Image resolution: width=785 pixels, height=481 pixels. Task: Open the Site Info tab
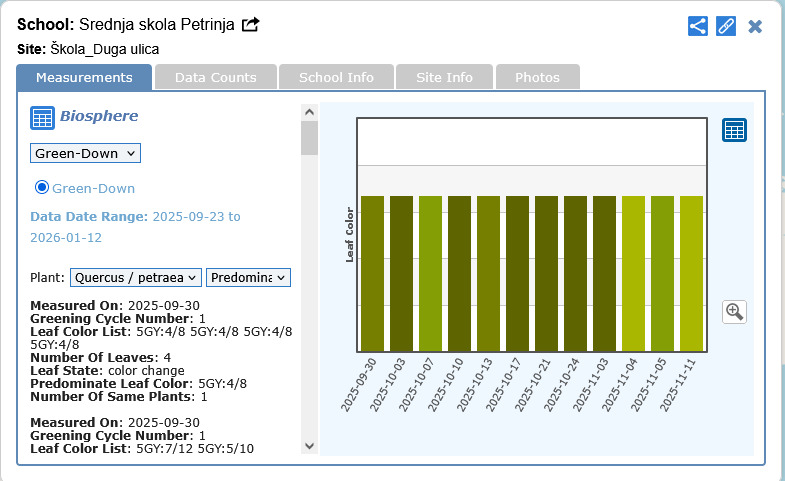444,77
